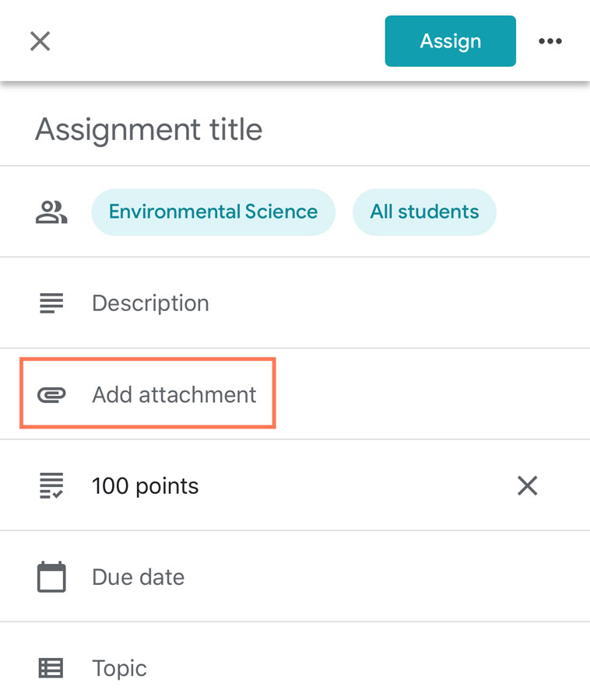Click Add attachment to attach a file
The image size is (590, 700).
click(174, 394)
